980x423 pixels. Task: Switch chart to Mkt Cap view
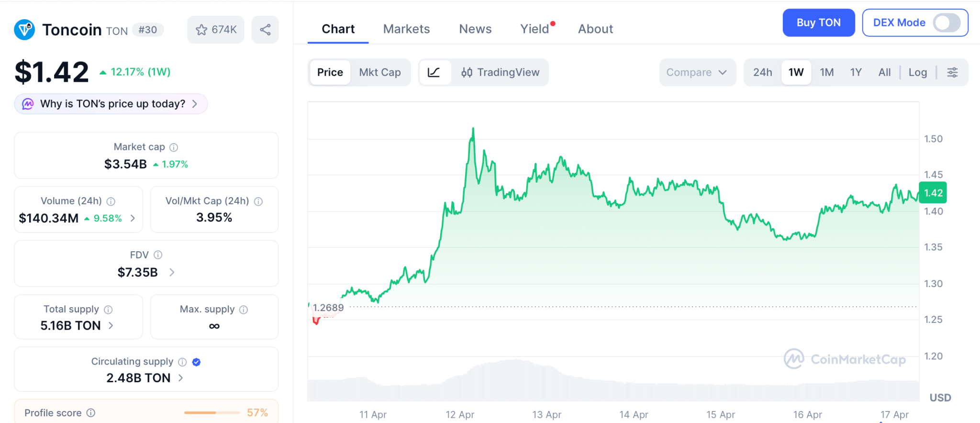point(380,72)
